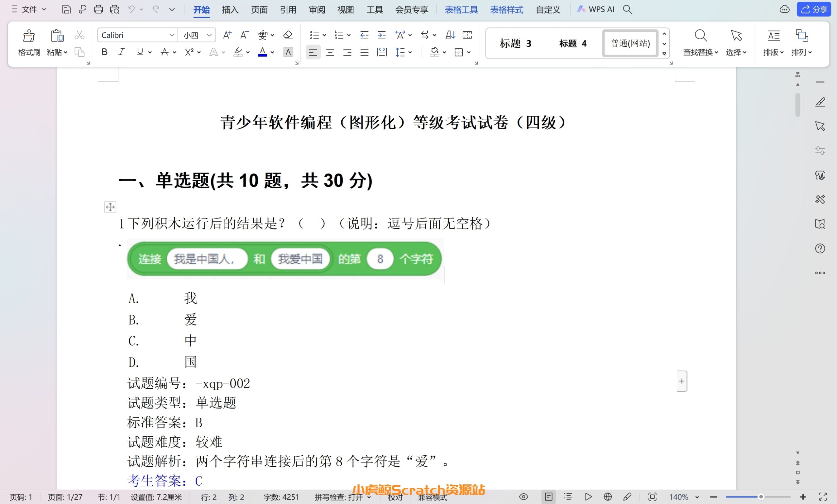Open the help icon in right sidebar
837x504 pixels.
tap(820, 249)
